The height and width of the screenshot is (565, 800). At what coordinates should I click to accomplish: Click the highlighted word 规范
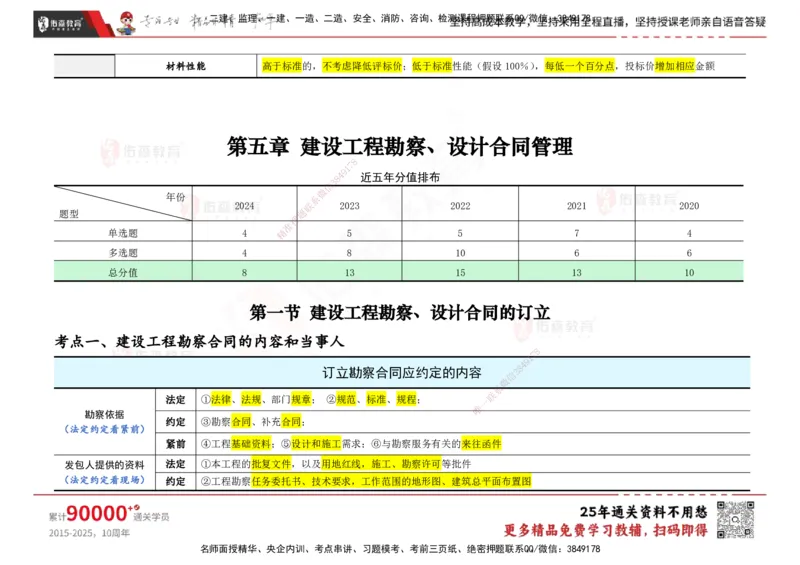click(x=346, y=400)
